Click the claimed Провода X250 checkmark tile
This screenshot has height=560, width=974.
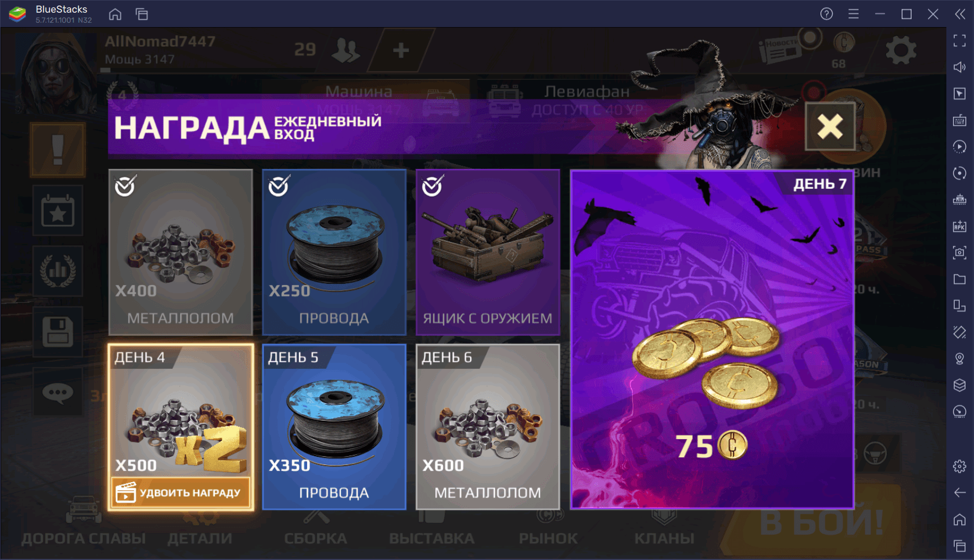pyautogui.click(x=334, y=252)
